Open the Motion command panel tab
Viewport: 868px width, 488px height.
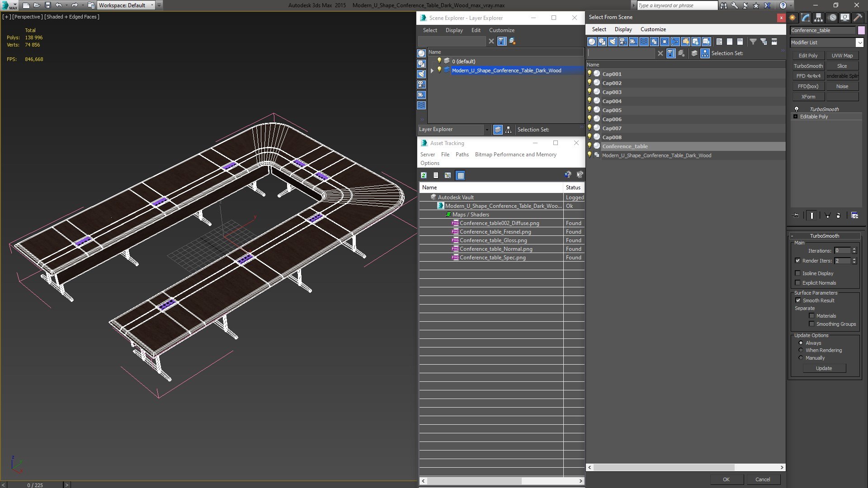[832, 18]
